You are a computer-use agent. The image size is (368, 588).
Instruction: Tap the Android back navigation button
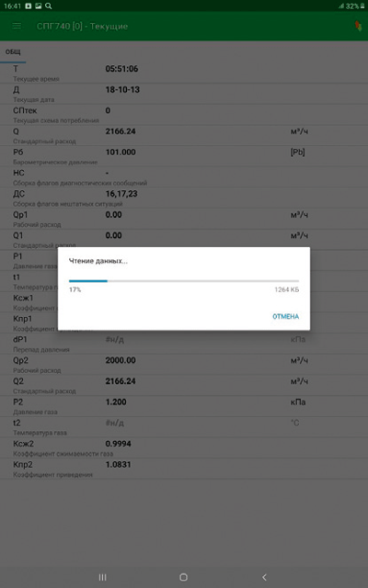pyautogui.click(x=264, y=577)
